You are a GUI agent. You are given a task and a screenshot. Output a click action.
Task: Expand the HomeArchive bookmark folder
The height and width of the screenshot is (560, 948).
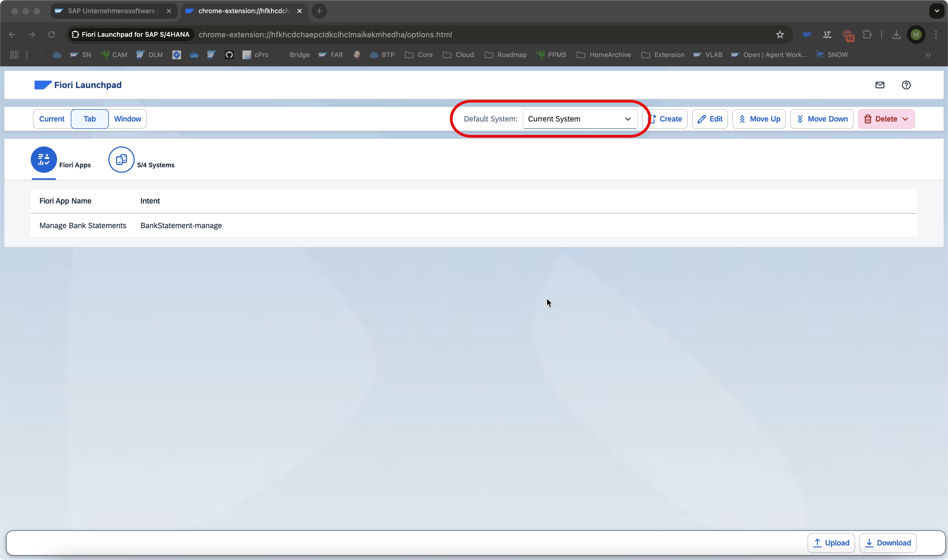[604, 55]
